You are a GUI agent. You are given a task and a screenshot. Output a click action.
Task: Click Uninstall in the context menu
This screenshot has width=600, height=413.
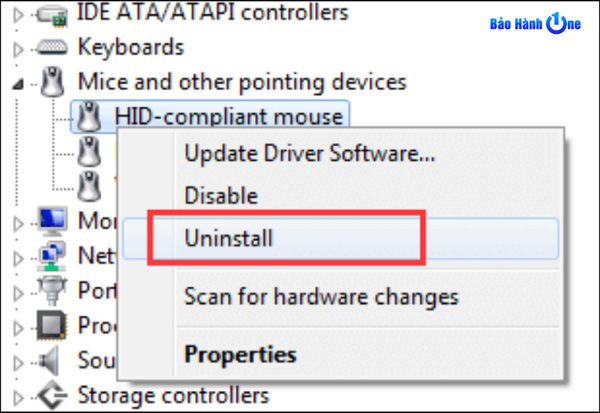(x=229, y=238)
